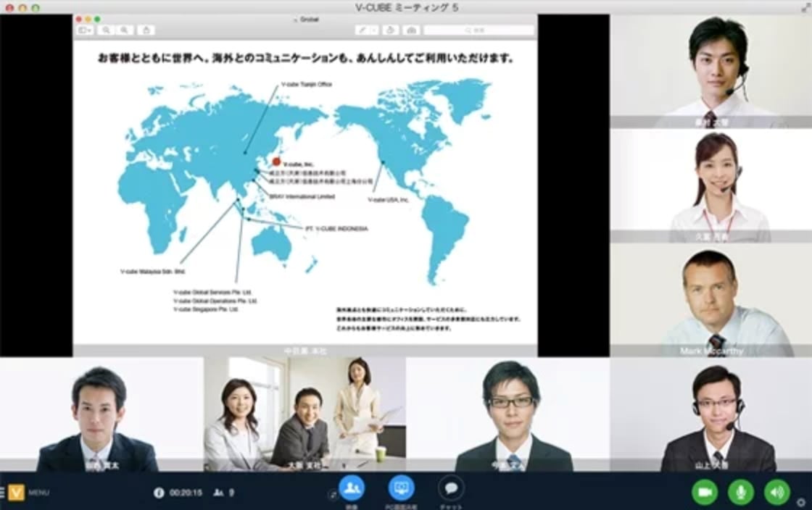
Task: Toggle the green microphone button
Action: pos(741,492)
